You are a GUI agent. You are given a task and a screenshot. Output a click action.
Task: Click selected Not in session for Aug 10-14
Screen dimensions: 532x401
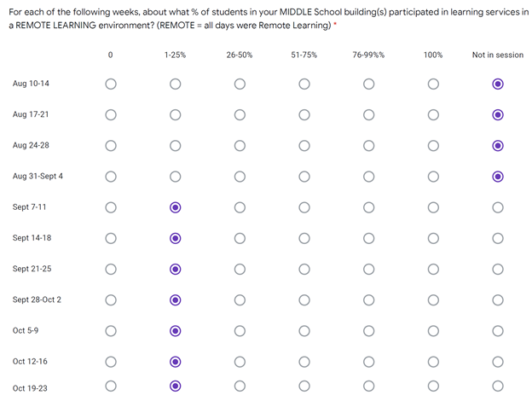[x=498, y=84]
